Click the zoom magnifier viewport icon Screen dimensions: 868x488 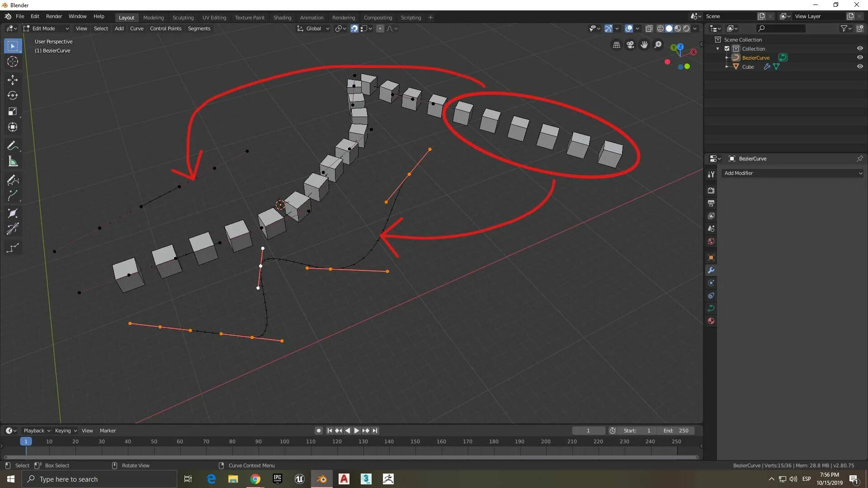click(658, 45)
